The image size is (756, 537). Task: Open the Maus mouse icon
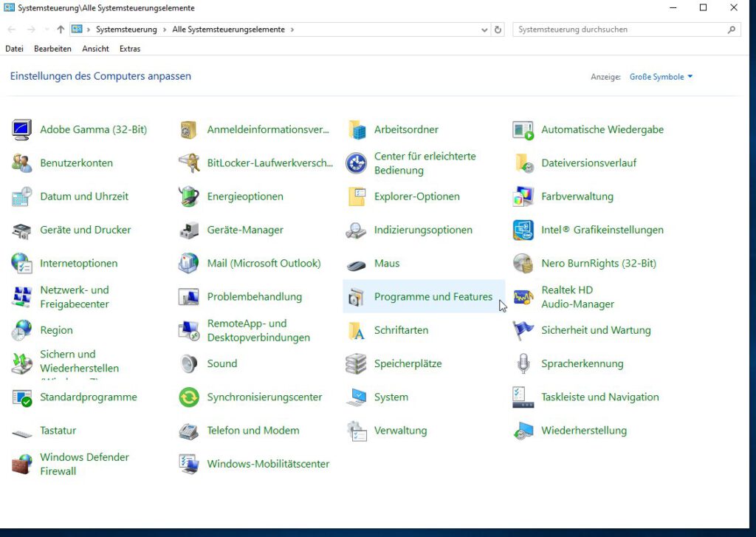tap(356, 264)
